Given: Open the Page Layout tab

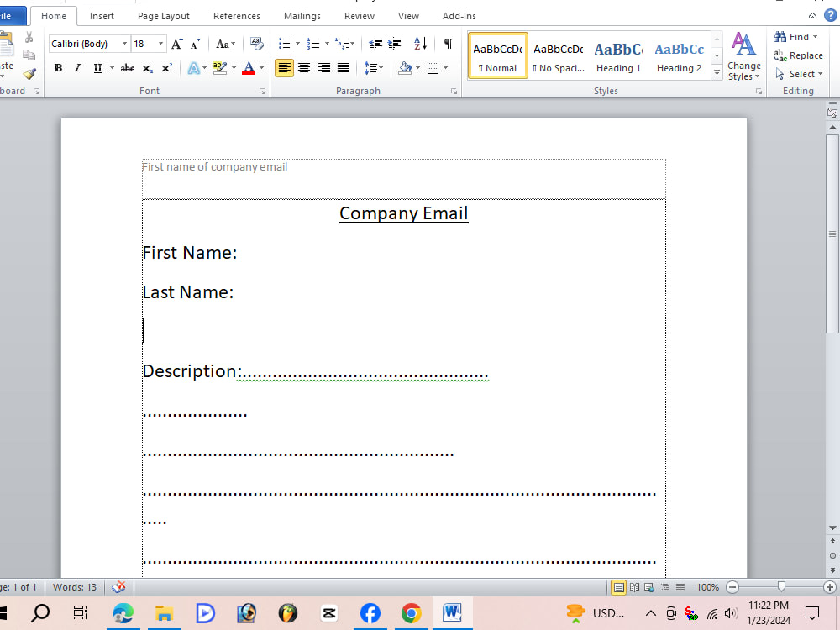Looking at the screenshot, I should pyautogui.click(x=164, y=16).
